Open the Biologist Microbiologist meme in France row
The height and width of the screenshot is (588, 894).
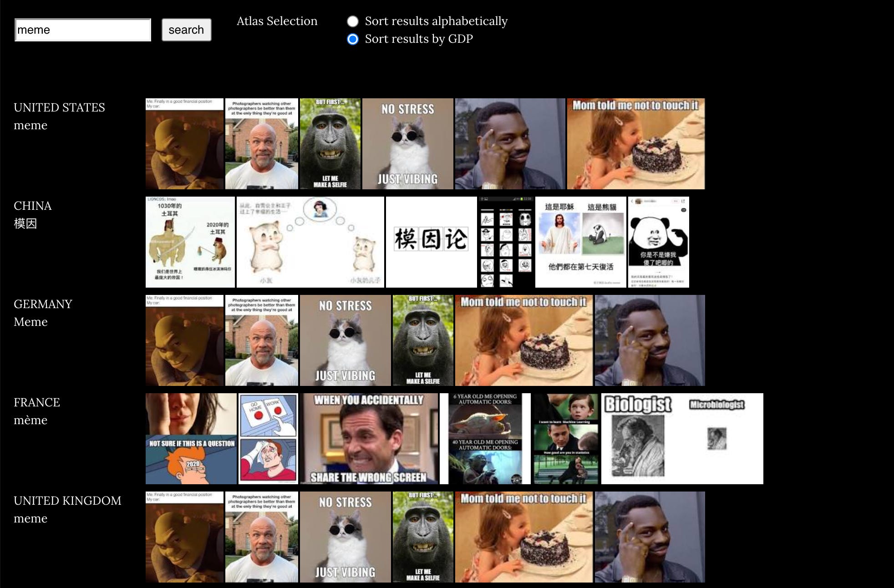tap(682, 439)
